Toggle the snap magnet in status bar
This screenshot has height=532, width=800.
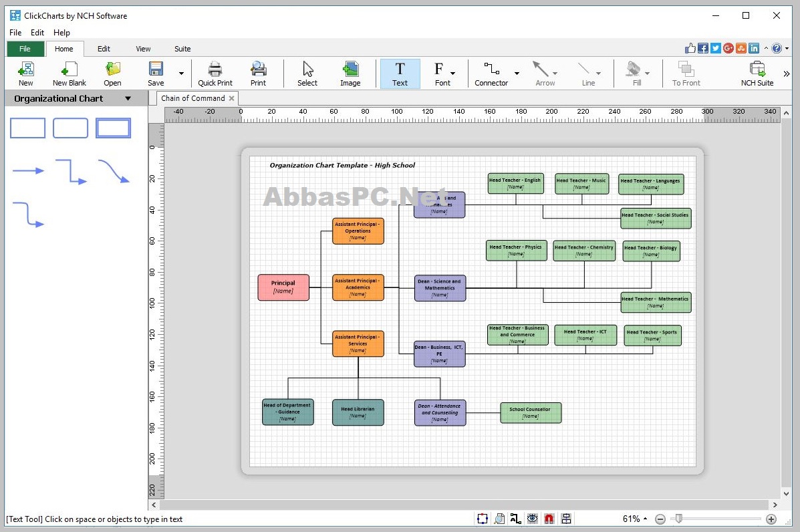click(x=549, y=519)
